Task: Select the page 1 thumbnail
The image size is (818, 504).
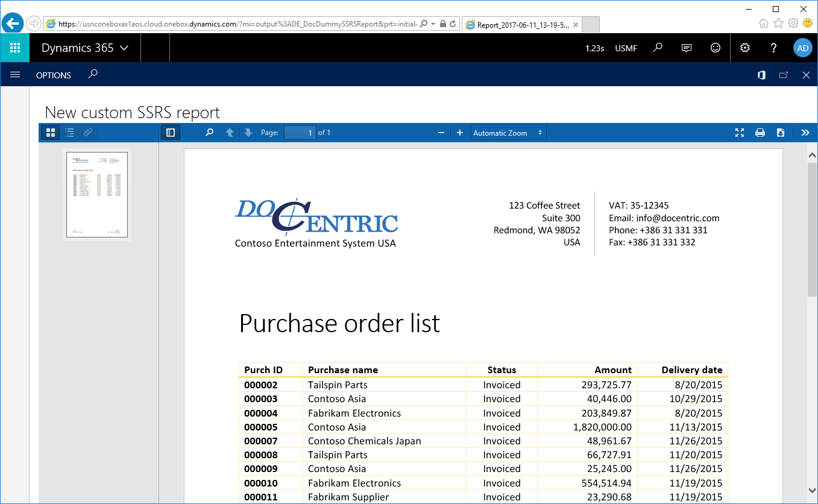Action: pos(97,194)
